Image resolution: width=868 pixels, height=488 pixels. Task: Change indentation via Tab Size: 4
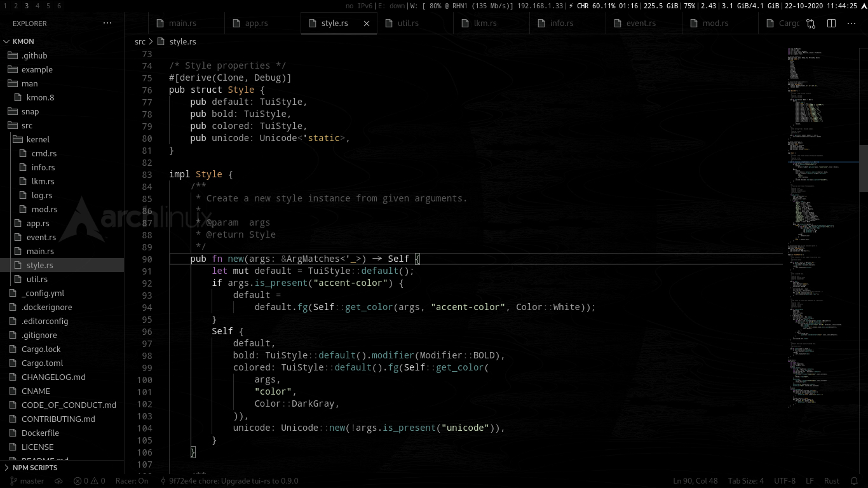coord(746,481)
